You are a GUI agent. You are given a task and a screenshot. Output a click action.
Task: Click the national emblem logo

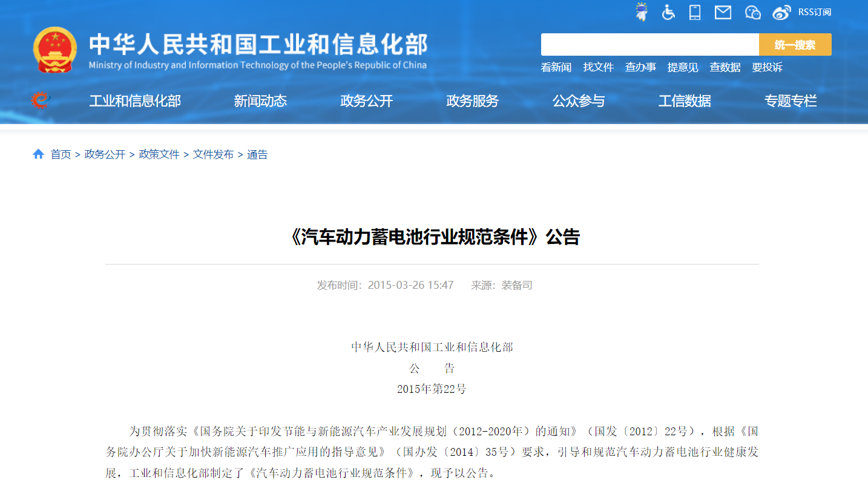pos(55,50)
